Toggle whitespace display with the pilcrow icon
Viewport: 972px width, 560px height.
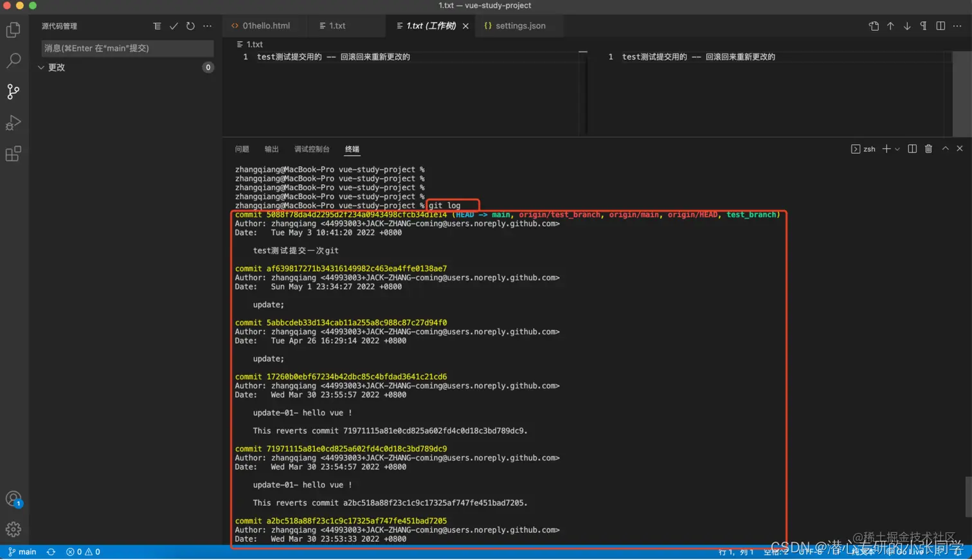(x=924, y=26)
